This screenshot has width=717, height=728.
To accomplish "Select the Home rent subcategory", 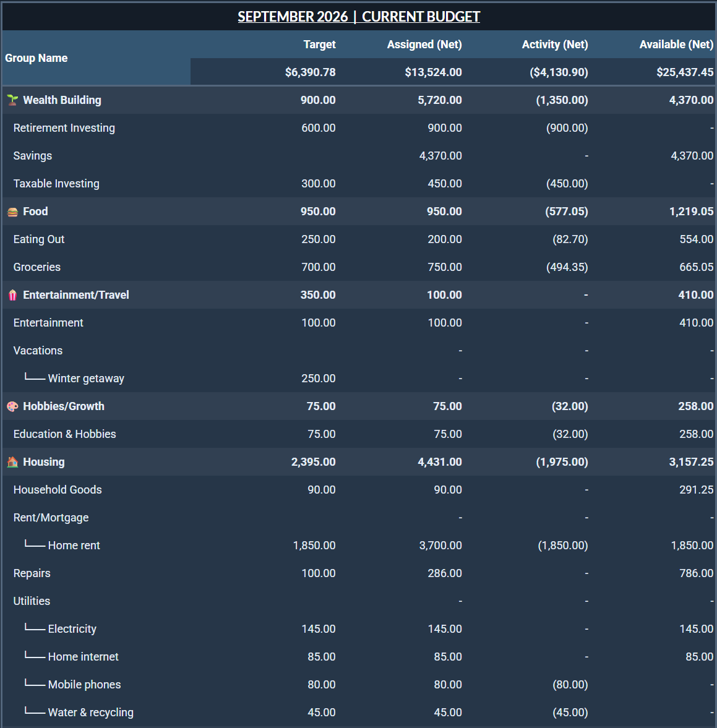I will [x=74, y=546].
